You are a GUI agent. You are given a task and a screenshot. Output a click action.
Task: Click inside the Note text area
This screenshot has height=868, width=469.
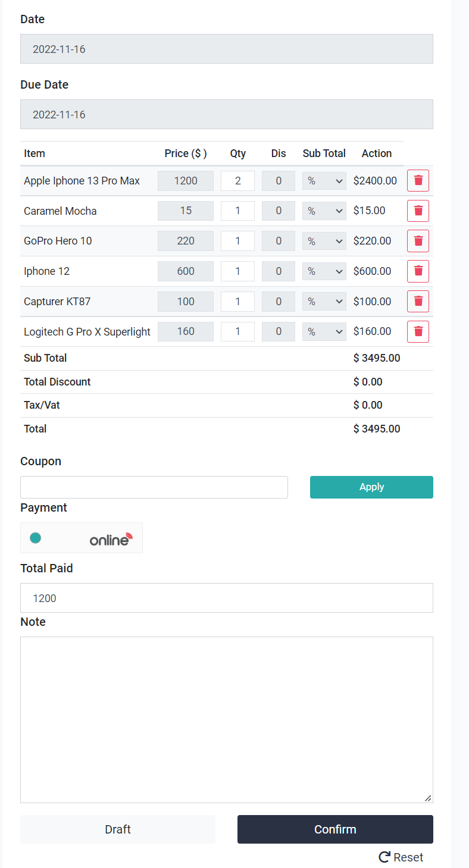[226, 720]
